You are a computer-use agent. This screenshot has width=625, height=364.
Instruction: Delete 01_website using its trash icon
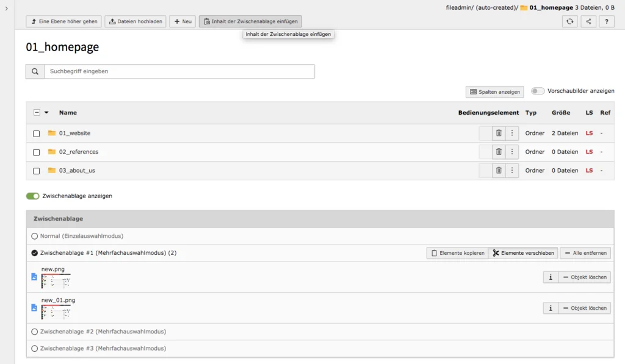498,133
